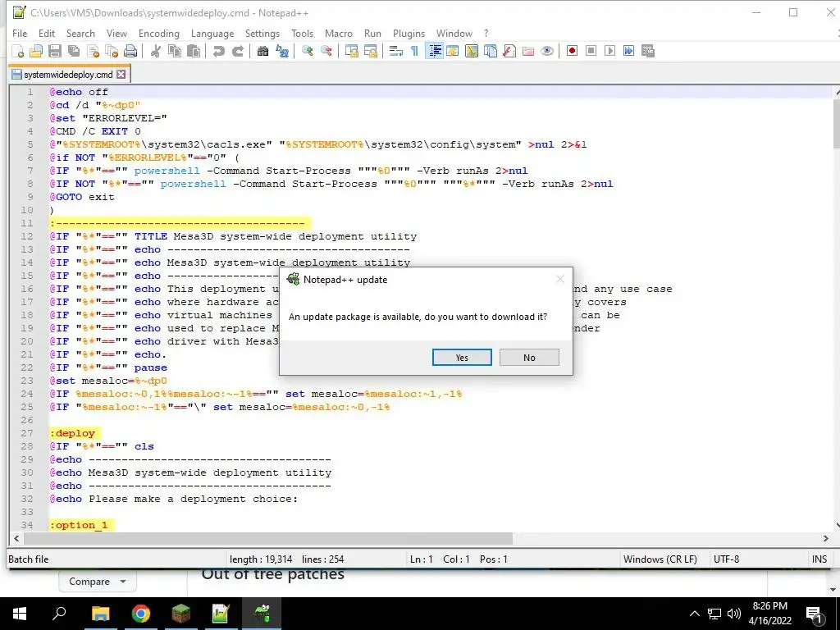Open the Search menu

click(x=80, y=33)
